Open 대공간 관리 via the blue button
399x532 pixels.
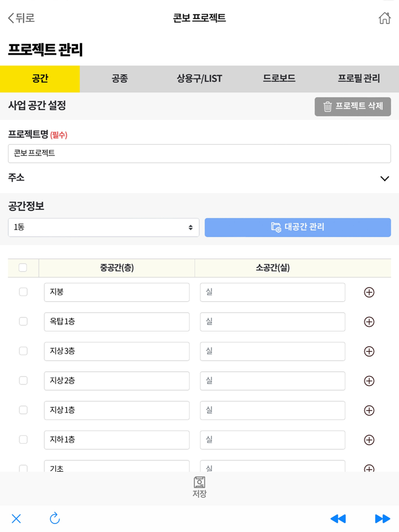pos(298,227)
